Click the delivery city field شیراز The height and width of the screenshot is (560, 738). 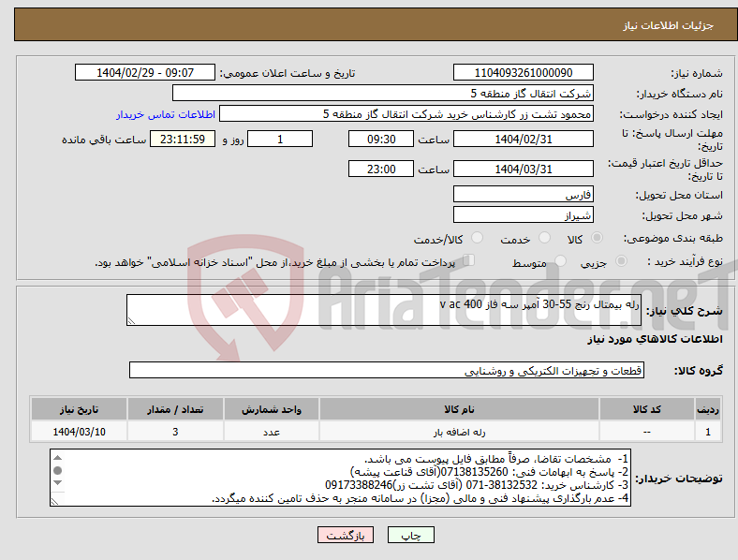[523, 215]
